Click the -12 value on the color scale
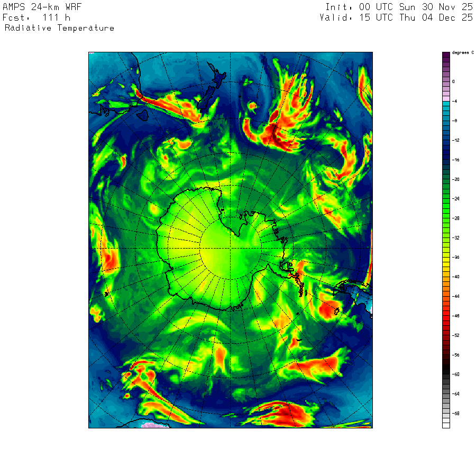Image resolution: width=476 pixels, height=476 pixels. tap(456, 140)
